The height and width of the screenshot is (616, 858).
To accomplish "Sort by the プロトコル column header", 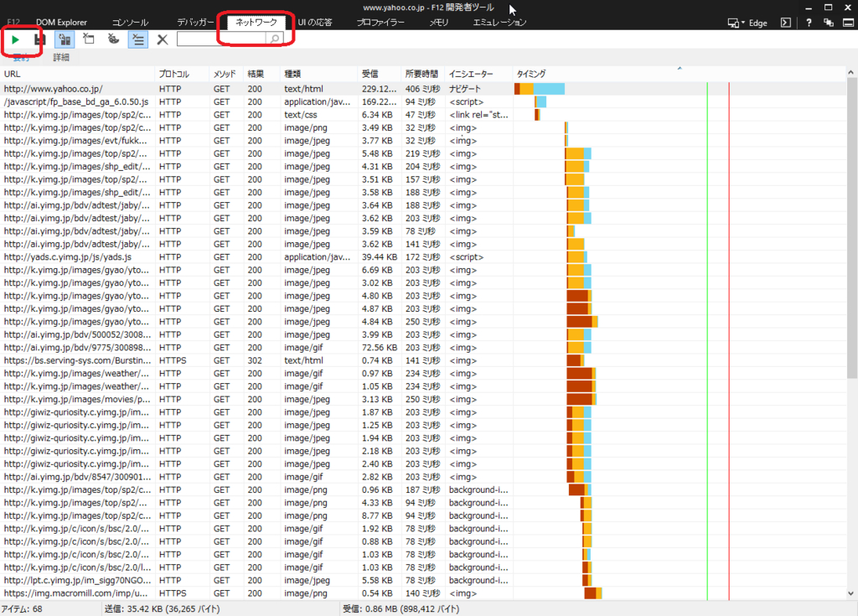I will point(182,74).
